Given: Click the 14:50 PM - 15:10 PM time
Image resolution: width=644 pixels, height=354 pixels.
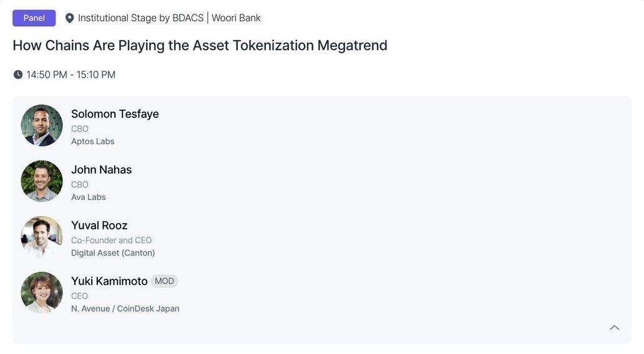Looking at the screenshot, I should pos(71,75).
